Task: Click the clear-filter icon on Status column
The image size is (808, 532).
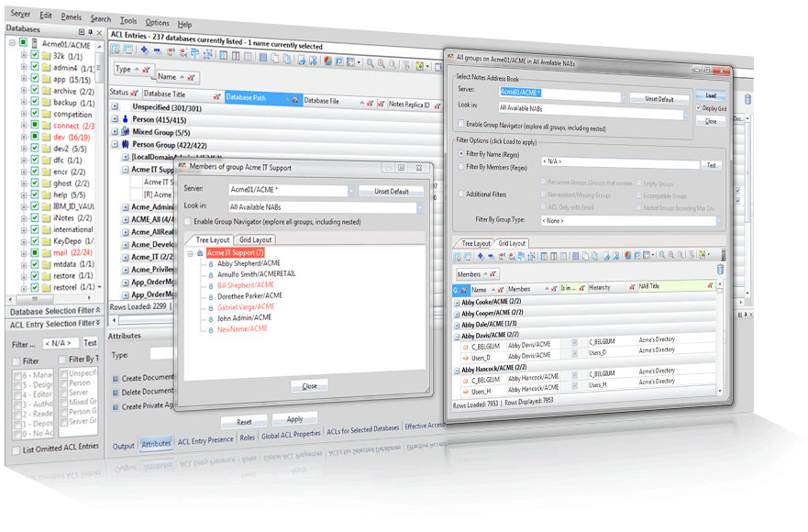Action: pos(134,94)
